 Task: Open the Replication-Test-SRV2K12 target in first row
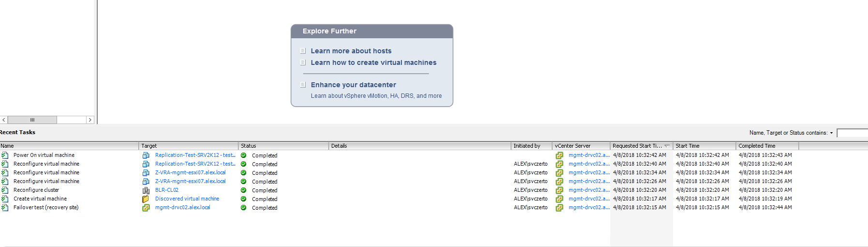point(195,155)
